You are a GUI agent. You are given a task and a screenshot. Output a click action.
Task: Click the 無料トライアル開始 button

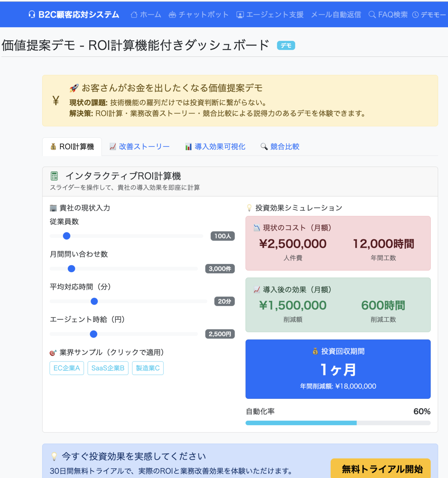pyautogui.click(x=381, y=468)
